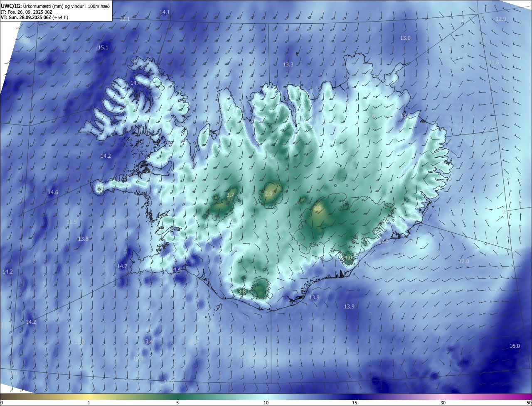
Task: Click the "14.6" value label
Action: [53, 193]
